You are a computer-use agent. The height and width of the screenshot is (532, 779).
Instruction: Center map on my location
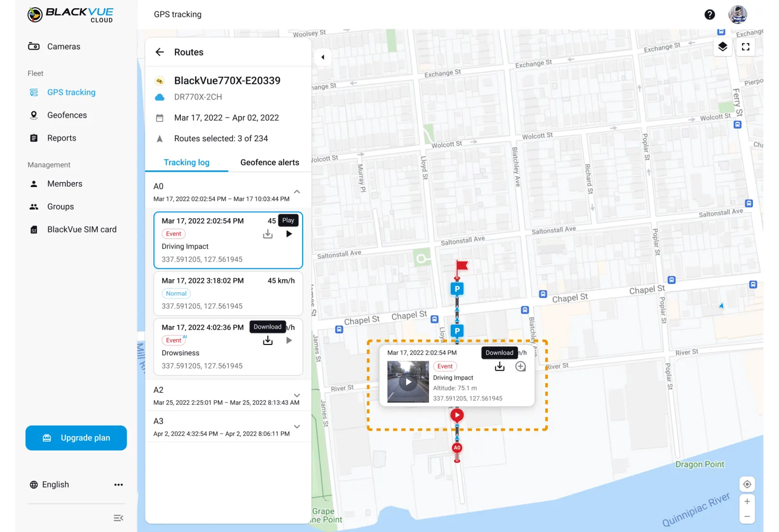point(747,484)
